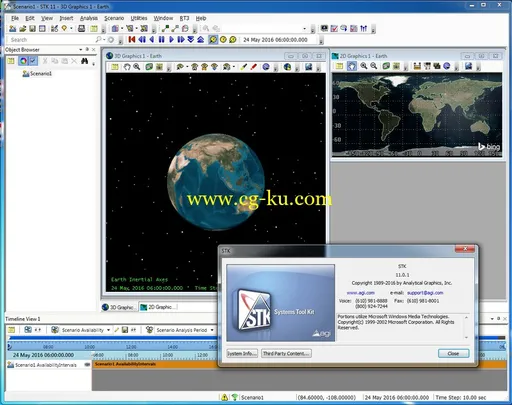512x405 pixels.
Task: Click the Properties icon in 3D Graphics toolbar
Action: tap(115, 67)
